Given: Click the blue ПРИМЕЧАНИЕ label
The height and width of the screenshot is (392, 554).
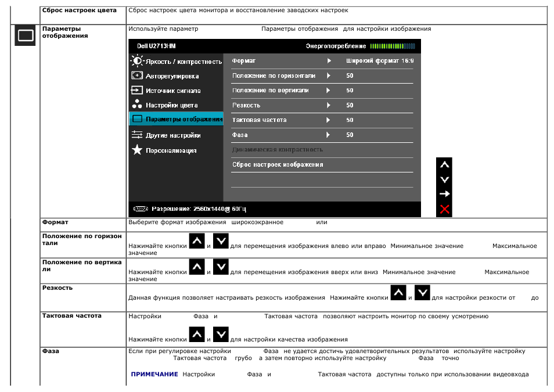Looking at the screenshot, I should click(154, 375).
